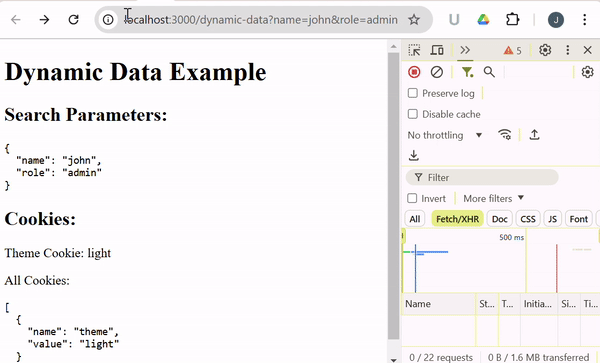Select the Fetch/XHR filter chip

click(457, 219)
